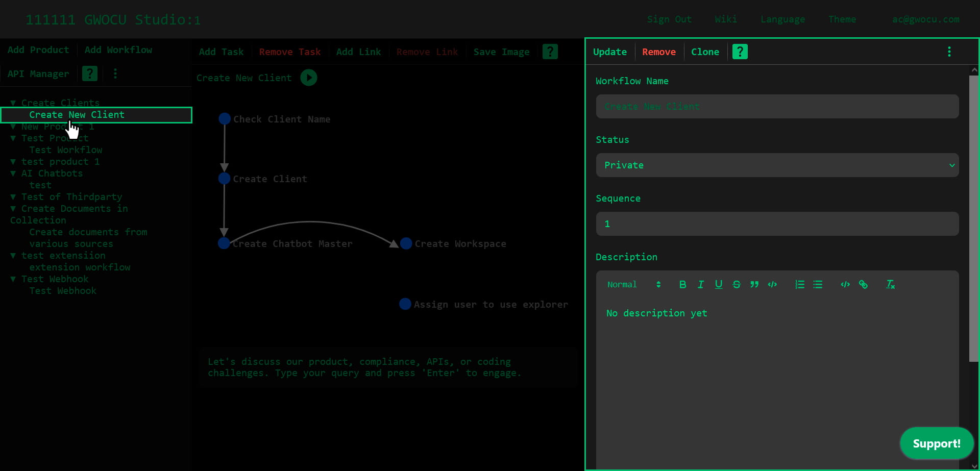Collapse the Create Clients tree node

click(x=13, y=103)
